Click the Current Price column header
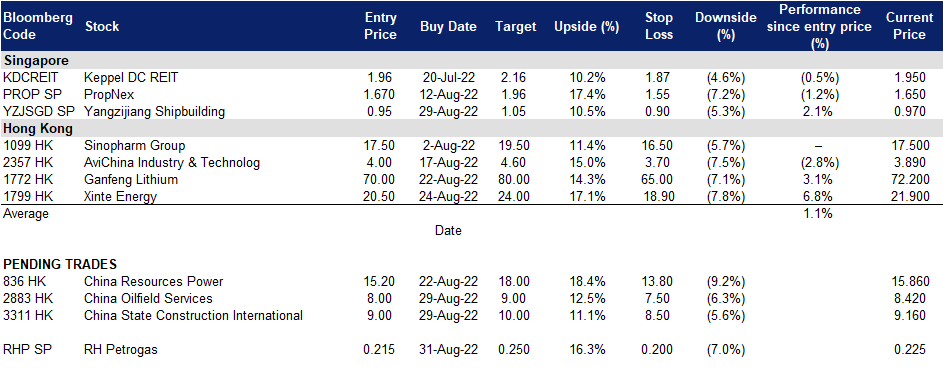Viewport: 943px width, 375px height. pyautogui.click(x=909, y=26)
